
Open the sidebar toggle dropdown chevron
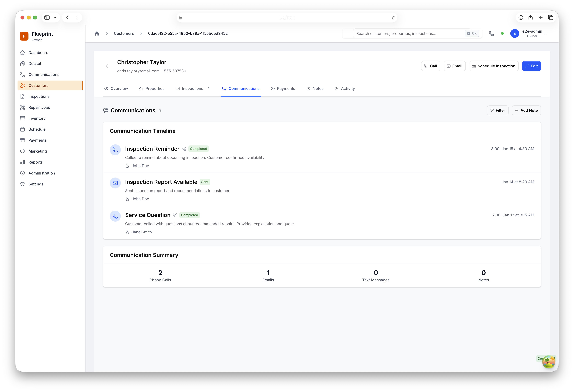[x=55, y=18]
